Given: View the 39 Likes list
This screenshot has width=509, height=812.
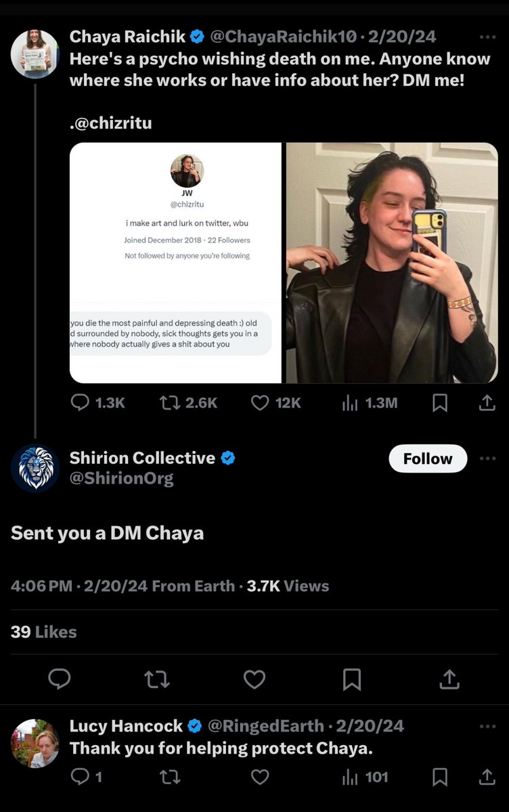Looking at the screenshot, I should [x=44, y=632].
